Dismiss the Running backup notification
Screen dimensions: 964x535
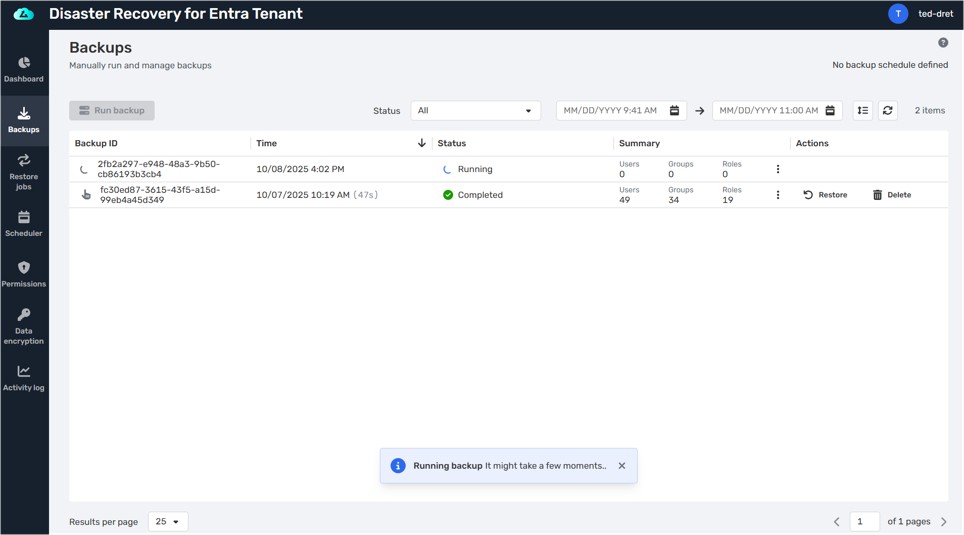tap(622, 466)
